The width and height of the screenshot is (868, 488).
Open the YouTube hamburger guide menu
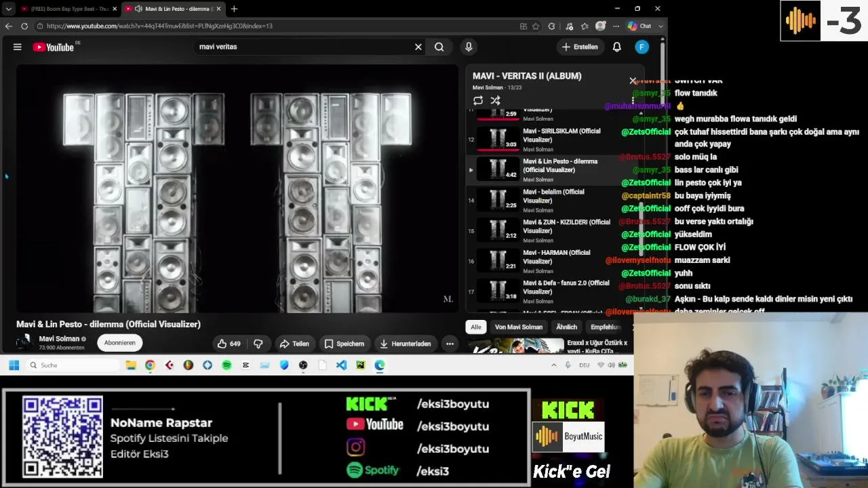pyautogui.click(x=18, y=47)
